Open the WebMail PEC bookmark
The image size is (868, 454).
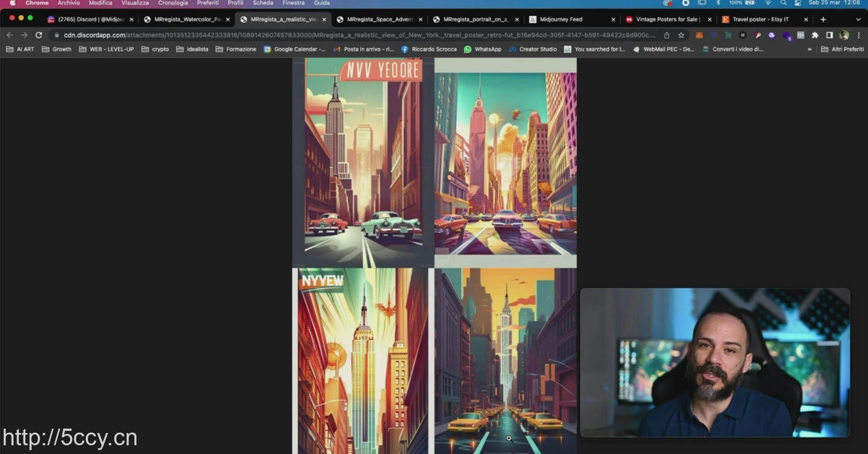(x=664, y=49)
